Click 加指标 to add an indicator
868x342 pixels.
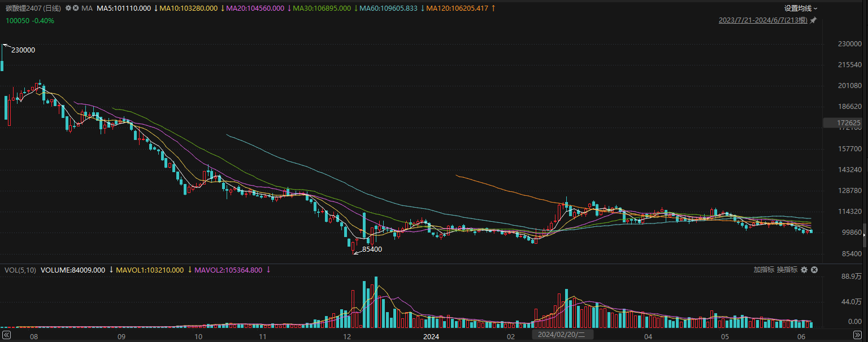763,270
